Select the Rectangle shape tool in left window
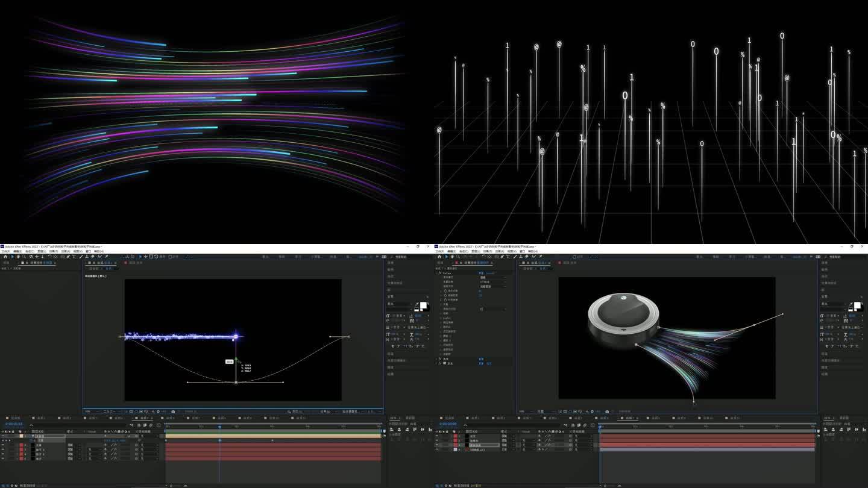 [62, 257]
